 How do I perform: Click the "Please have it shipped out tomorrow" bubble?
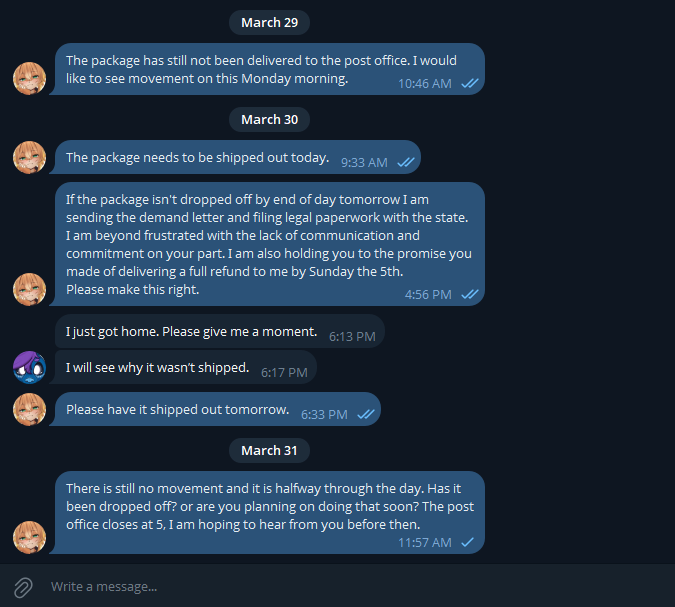point(217,410)
